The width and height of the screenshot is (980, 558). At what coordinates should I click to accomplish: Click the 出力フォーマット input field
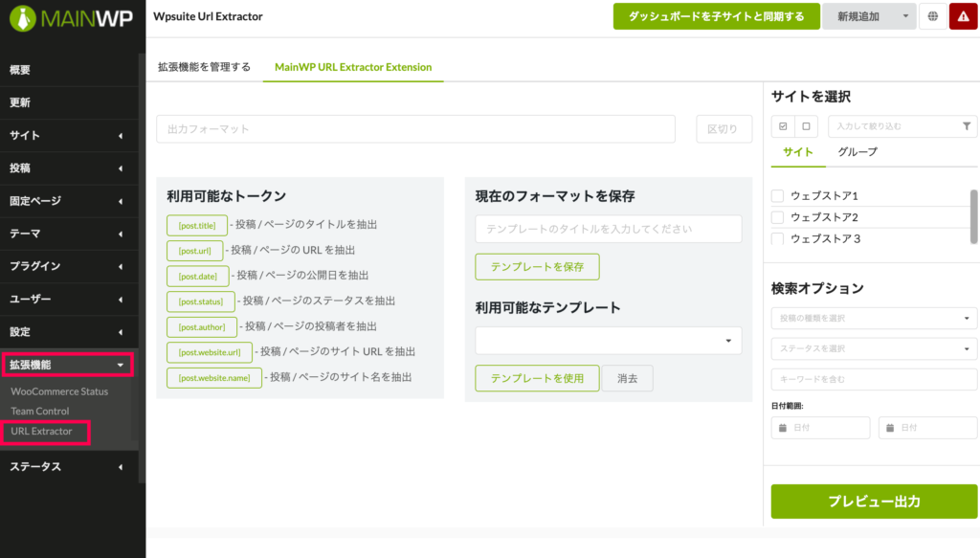[x=415, y=129]
